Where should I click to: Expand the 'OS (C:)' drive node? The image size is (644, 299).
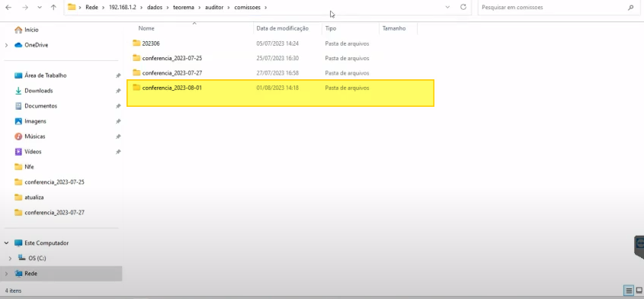click(10, 259)
